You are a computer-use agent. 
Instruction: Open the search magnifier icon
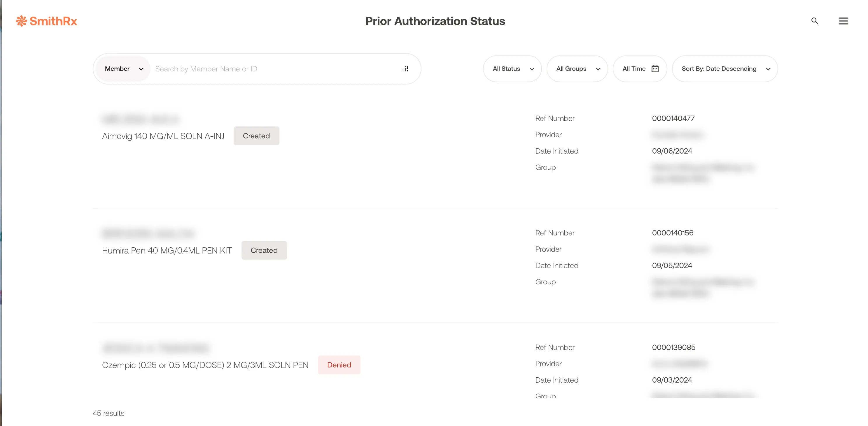814,21
